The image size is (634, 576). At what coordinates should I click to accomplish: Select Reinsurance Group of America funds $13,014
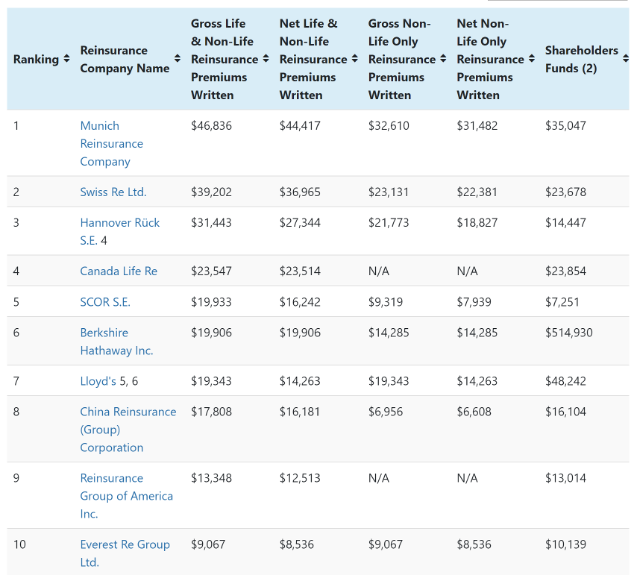565,478
